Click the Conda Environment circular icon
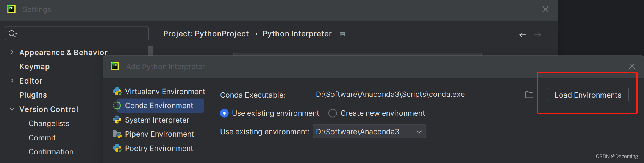Viewport: 644px width, 163px height. pos(117,106)
